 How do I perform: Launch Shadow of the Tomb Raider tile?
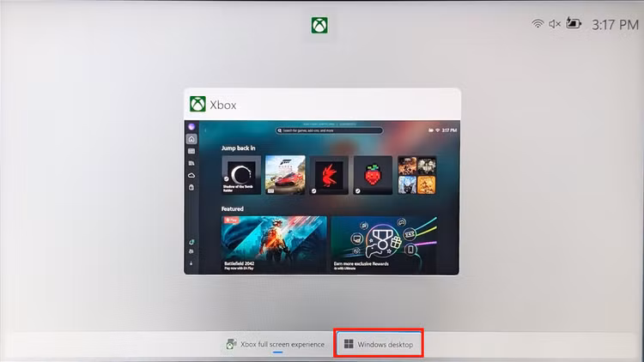click(241, 175)
